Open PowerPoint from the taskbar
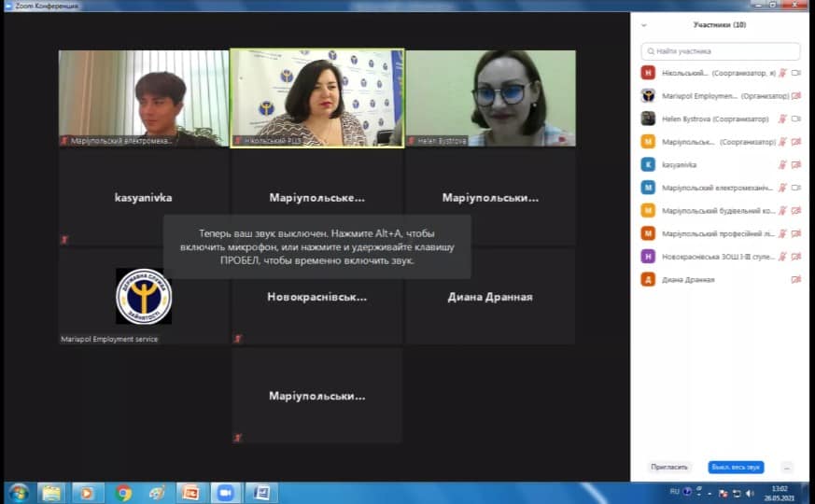815x504 pixels. 190,492
